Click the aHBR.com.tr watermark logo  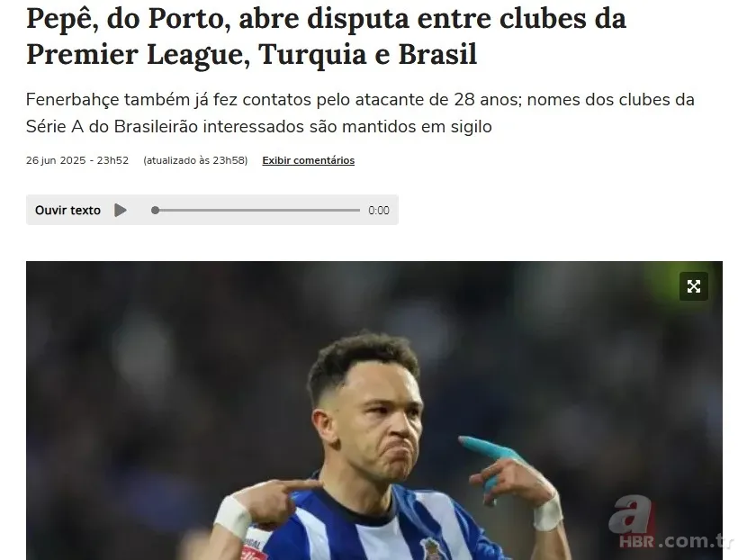tap(670, 524)
